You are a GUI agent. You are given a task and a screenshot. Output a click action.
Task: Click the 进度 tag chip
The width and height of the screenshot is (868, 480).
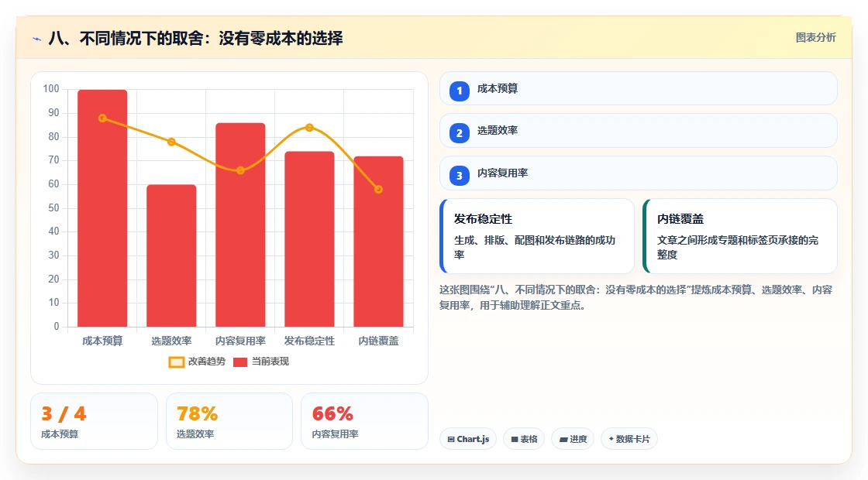tap(573, 439)
